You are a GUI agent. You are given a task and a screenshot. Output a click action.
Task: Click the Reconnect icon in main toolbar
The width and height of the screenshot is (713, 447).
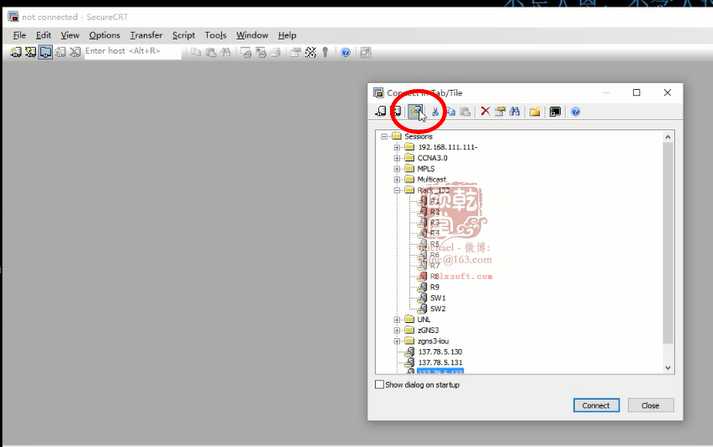60,52
